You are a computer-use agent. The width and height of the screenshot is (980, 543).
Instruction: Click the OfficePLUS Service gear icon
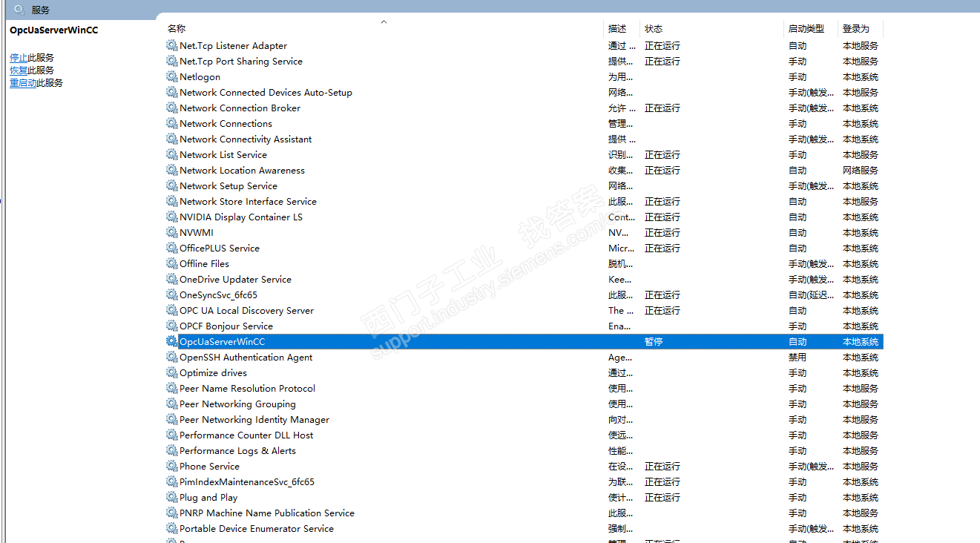172,248
